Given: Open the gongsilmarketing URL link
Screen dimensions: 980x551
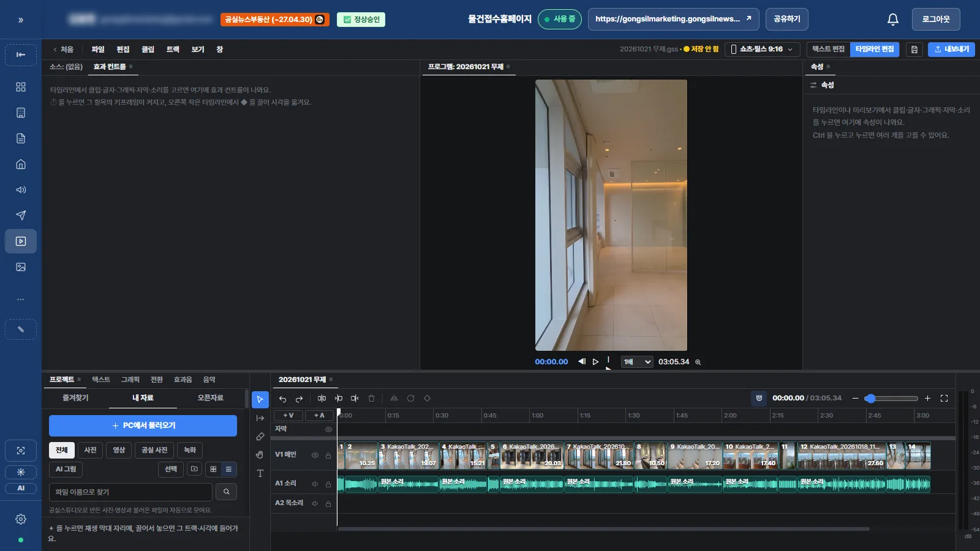Looking at the screenshot, I should (673, 19).
